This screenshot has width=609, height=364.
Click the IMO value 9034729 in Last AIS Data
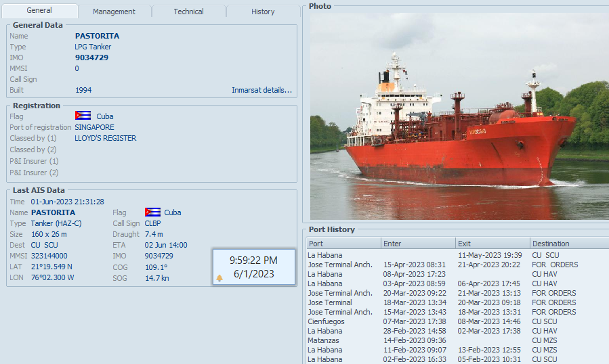tap(159, 256)
